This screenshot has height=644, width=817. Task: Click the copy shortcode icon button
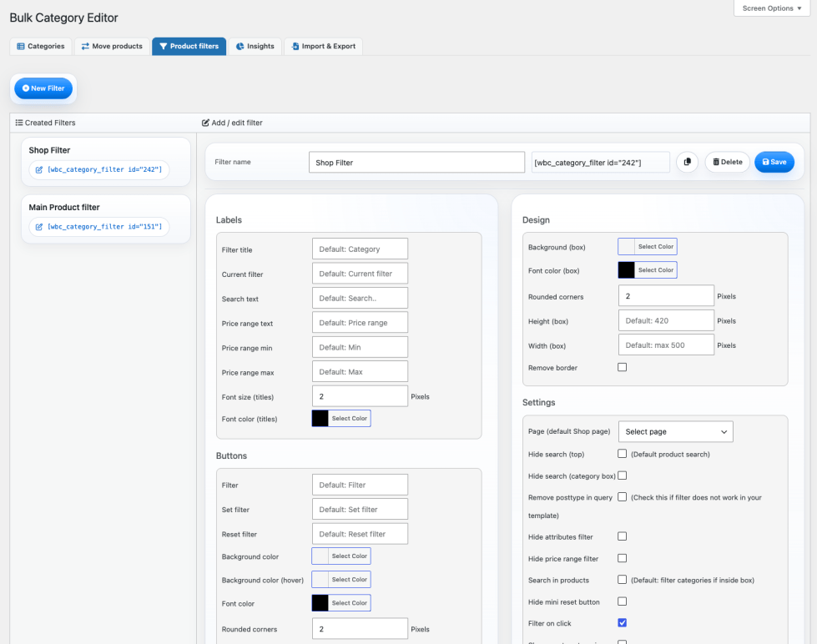(x=688, y=162)
